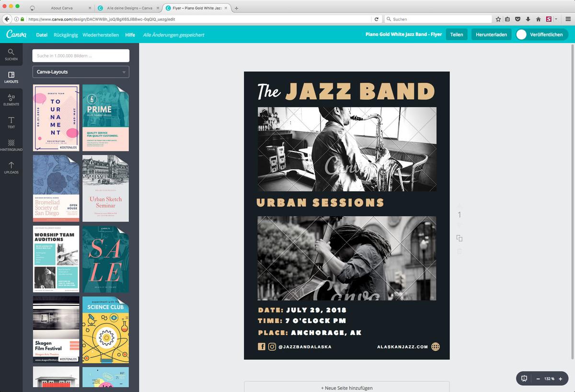Select the Sale layout thumbnail
This screenshot has height=392, width=575.
[105, 259]
